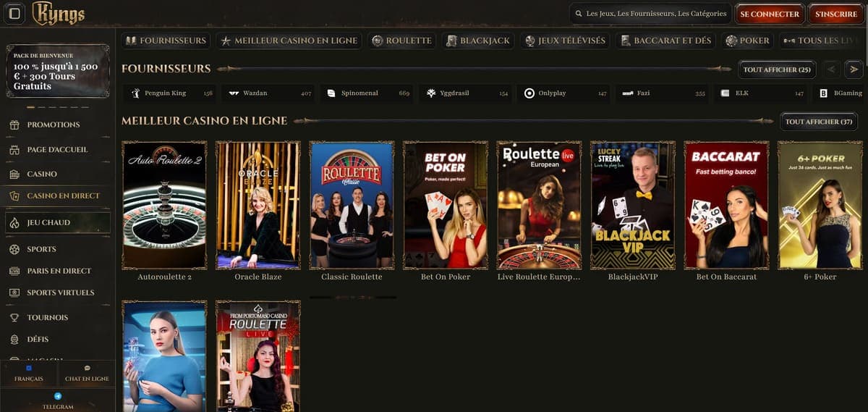Image resolution: width=868 pixels, height=412 pixels.
Task: Click the Sports ball icon
Action: pyautogui.click(x=14, y=249)
